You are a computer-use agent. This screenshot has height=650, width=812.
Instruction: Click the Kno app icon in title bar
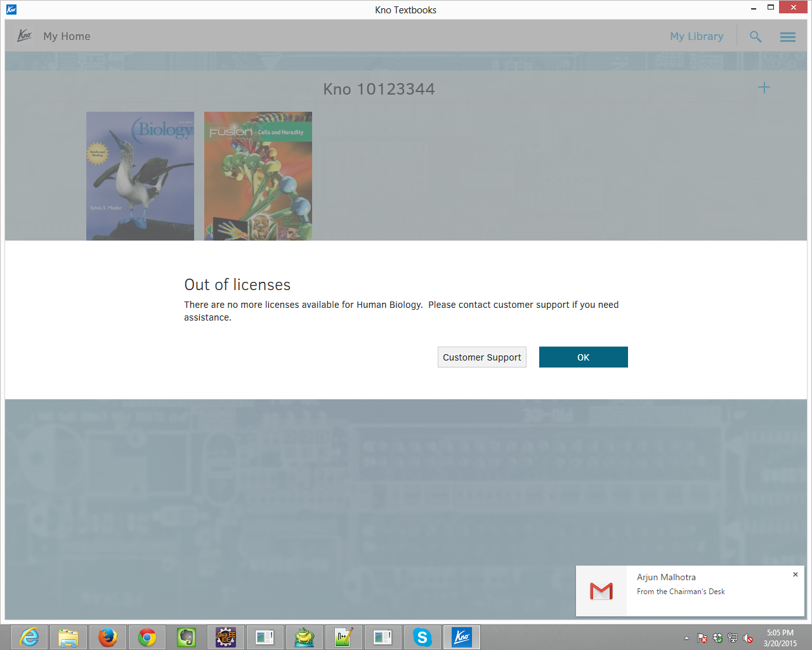coord(11,10)
